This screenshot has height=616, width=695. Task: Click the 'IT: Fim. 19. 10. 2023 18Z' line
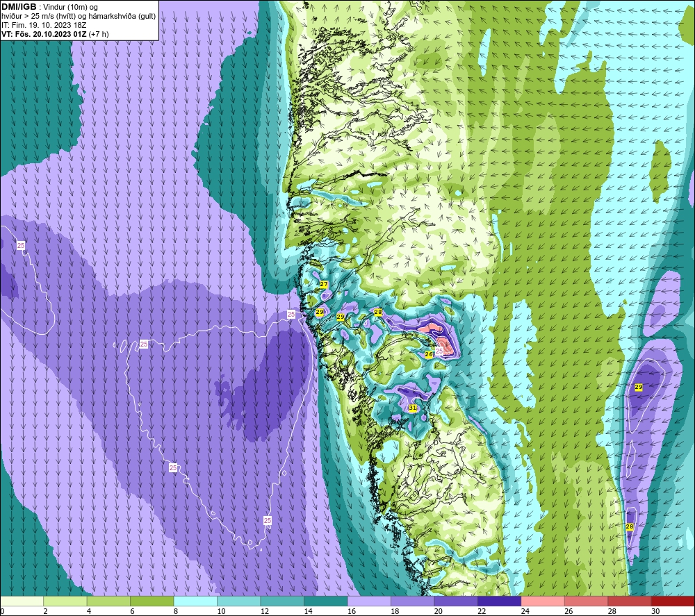(44, 25)
